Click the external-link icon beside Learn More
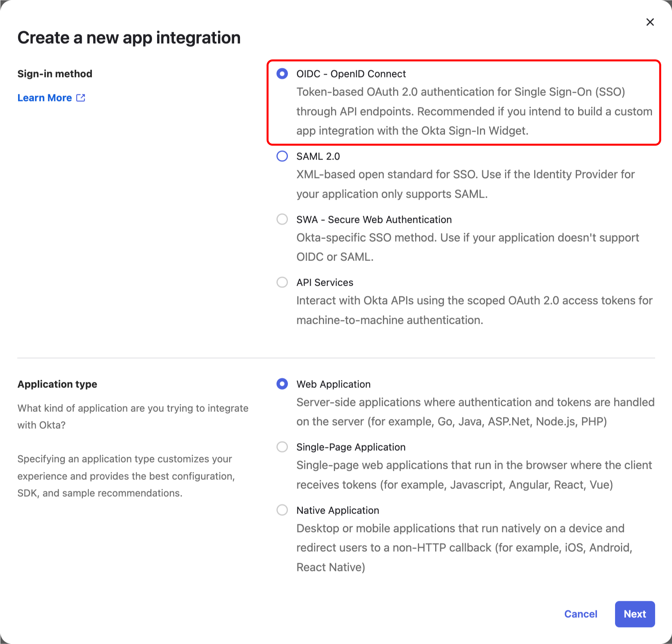The width and height of the screenshot is (672, 644). 81,97
